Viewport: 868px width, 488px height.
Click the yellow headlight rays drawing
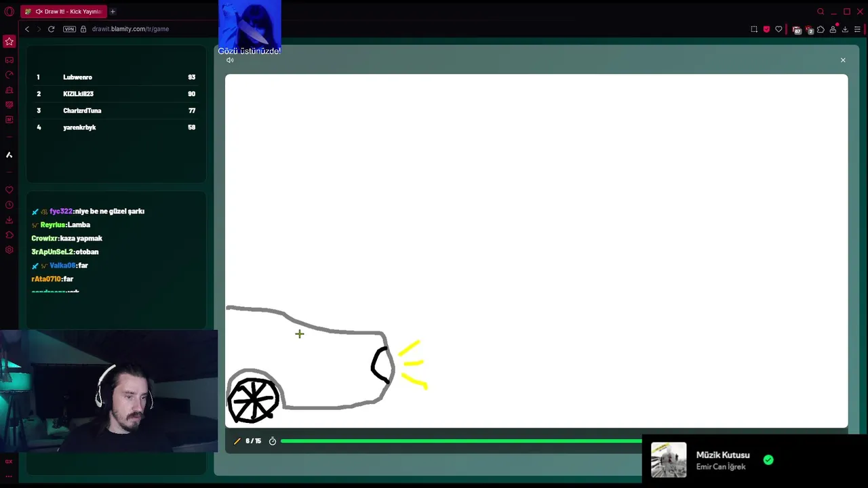pyautogui.click(x=413, y=365)
